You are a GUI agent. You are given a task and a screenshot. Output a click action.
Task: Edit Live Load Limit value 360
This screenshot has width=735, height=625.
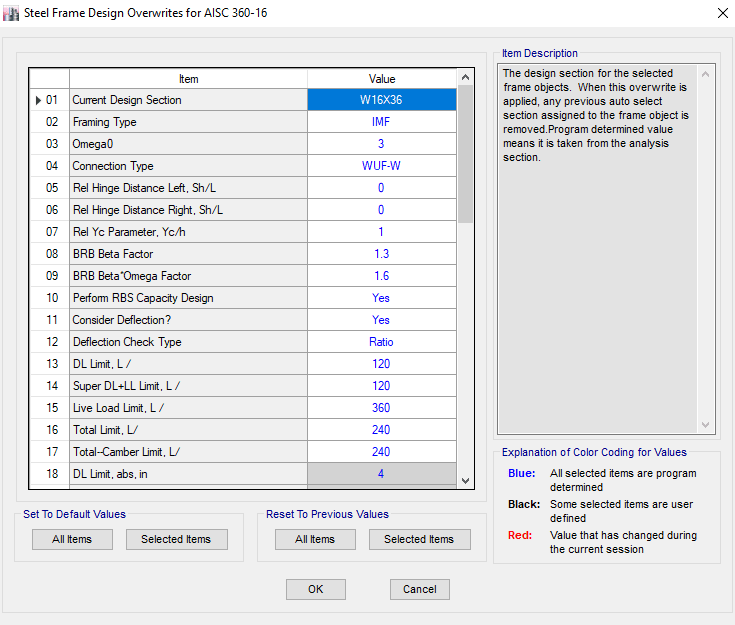tap(382, 408)
